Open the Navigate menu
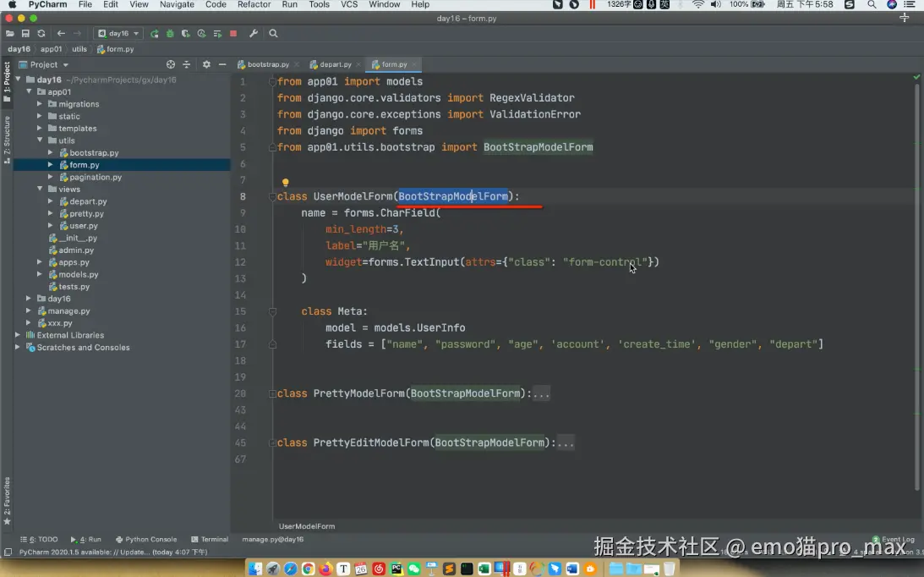Screen dimensions: 924x577 pos(177,5)
